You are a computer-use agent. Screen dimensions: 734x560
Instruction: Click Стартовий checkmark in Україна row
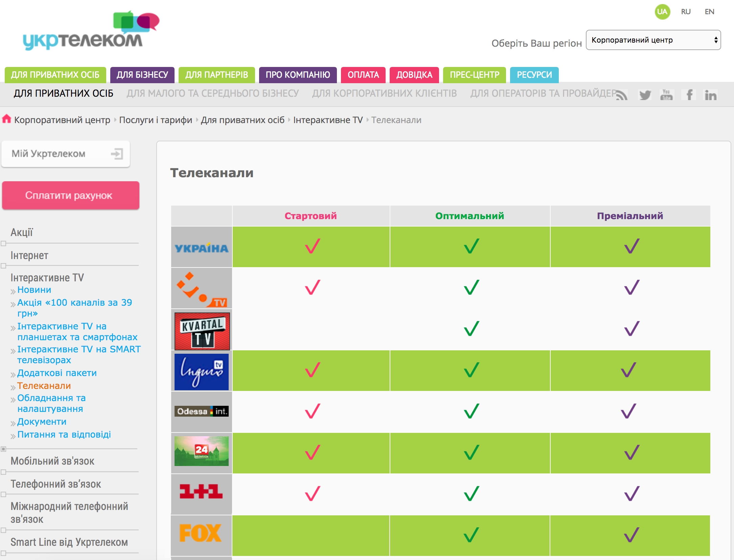click(x=312, y=246)
